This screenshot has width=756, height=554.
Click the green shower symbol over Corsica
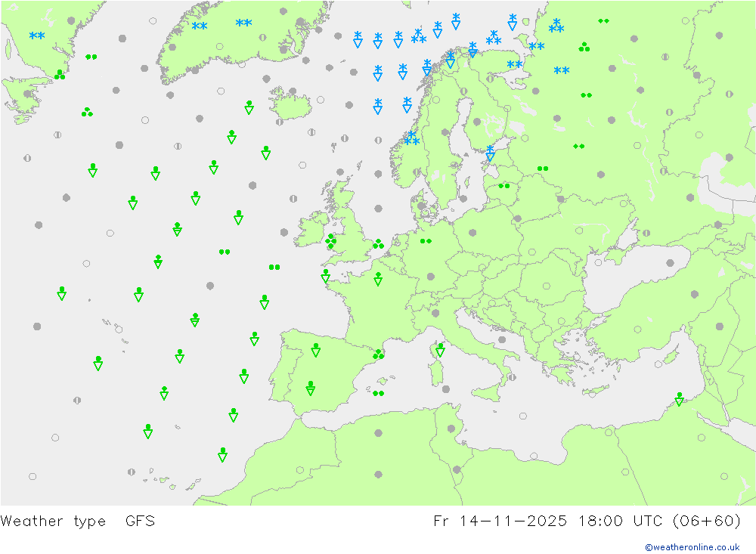coord(440,350)
